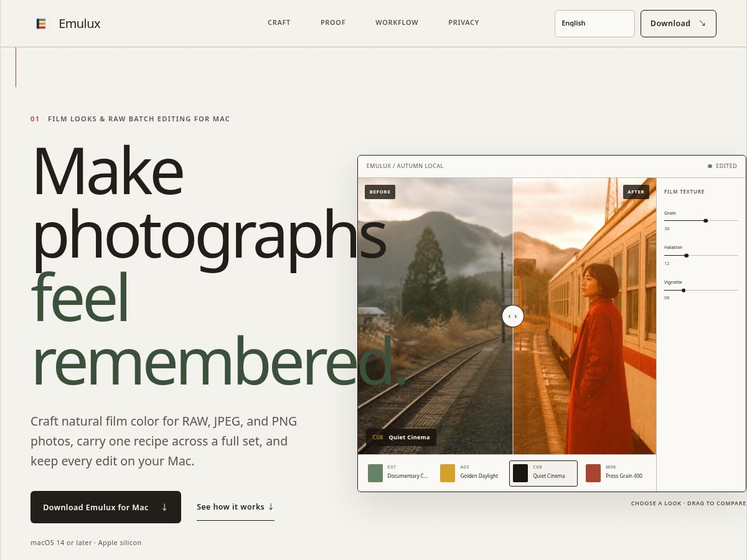747x560 pixels.
Task: Select the Press Grain 400 look
Action: pyautogui.click(x=616, y=473)
